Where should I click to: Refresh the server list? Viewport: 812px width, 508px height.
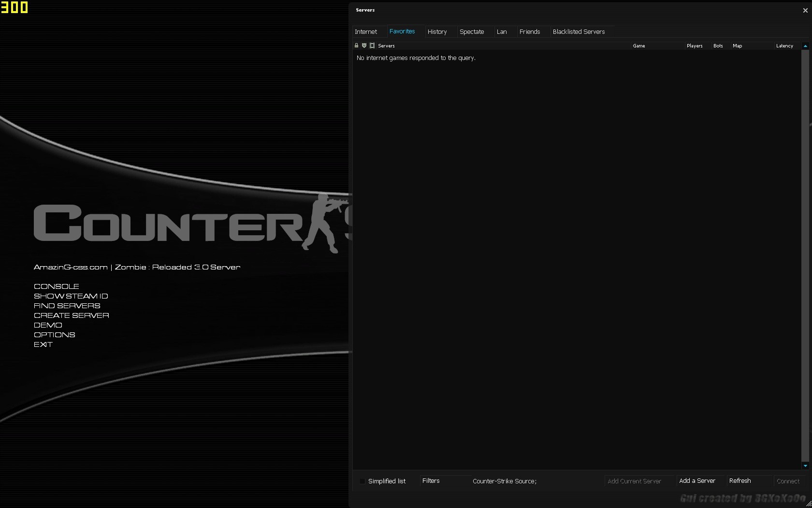pyautogui.click(x=739, y=480)
